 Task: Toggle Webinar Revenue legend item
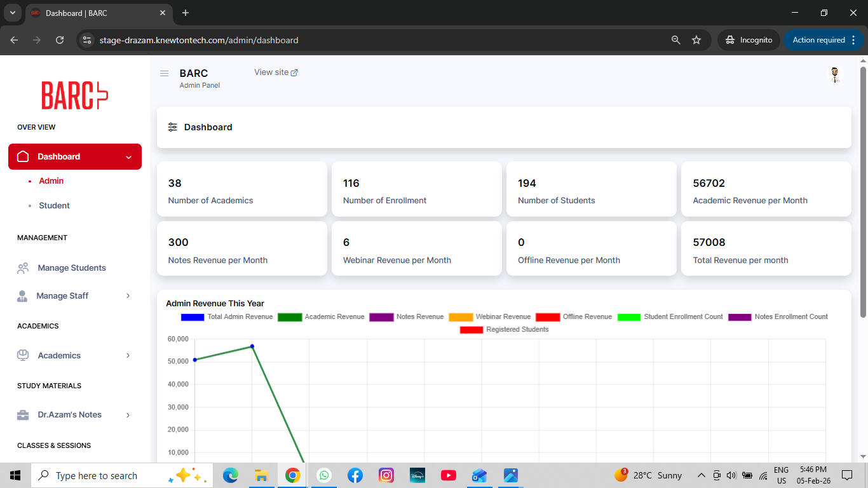tap(461, 317)
